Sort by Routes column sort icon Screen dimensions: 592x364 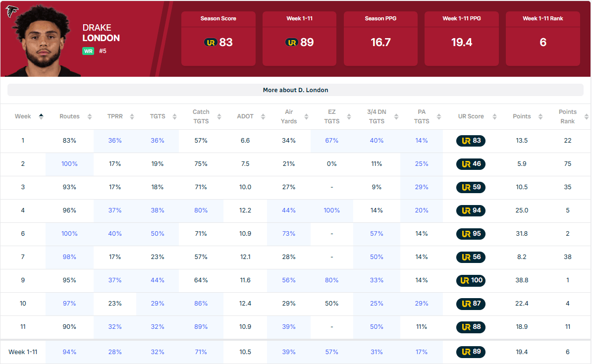point(90,117)
